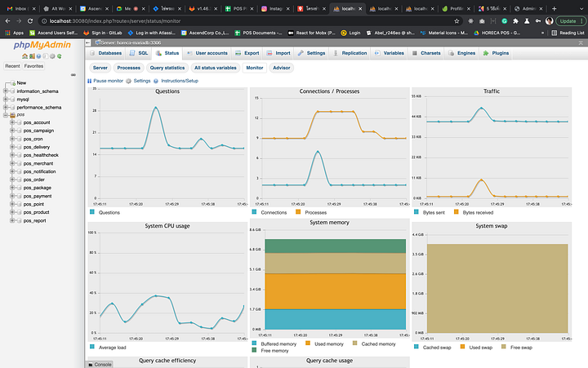Open the Reading List panel
This screenshot has width=588, height=368.
pos(568,33)
